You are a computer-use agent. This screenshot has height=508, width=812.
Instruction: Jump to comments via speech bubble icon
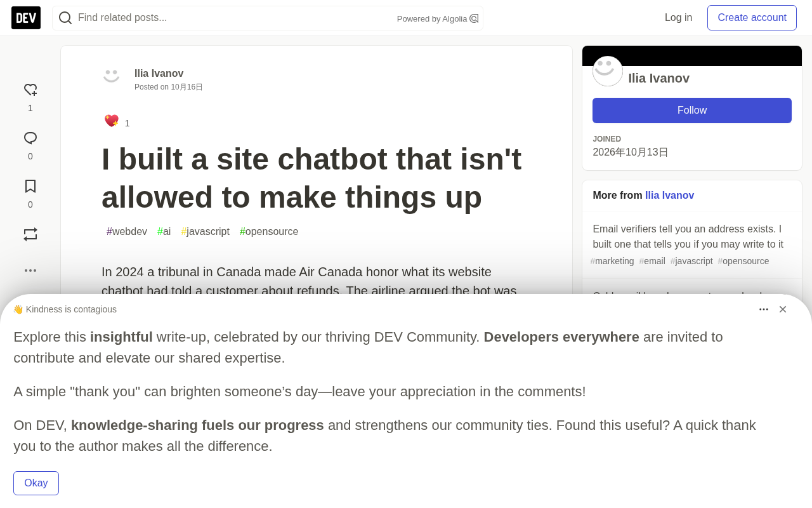coord(30,138)
